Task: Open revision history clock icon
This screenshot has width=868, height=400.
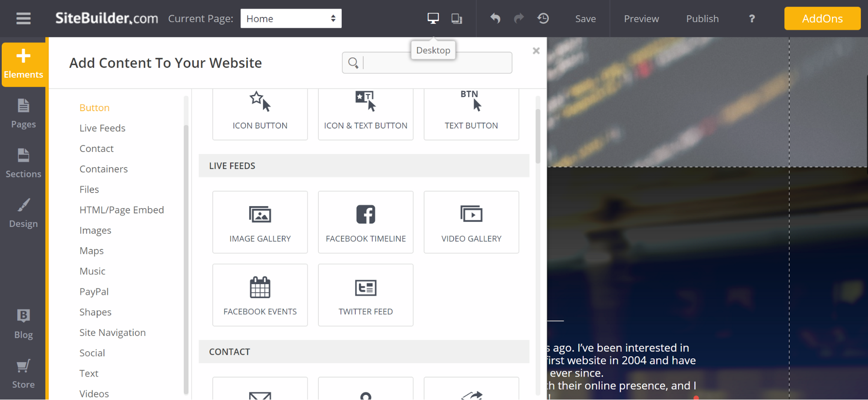Action: pos(543,18)
